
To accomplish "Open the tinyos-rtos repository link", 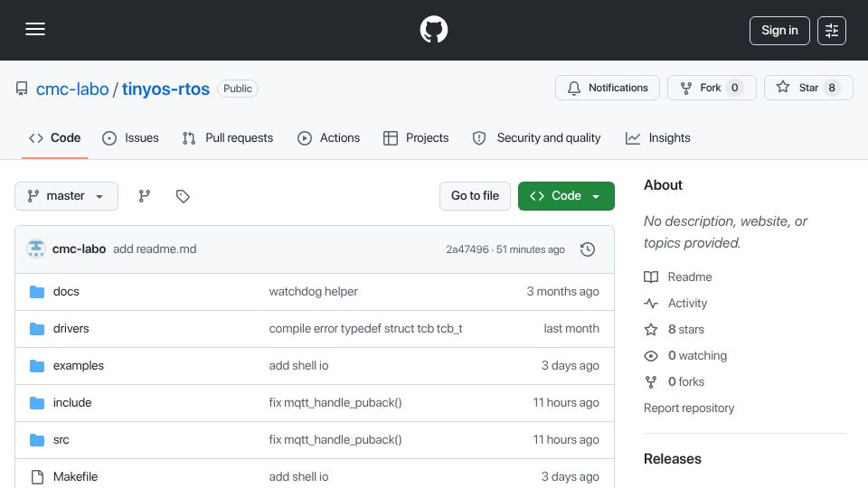I will [x=165, y=89].
